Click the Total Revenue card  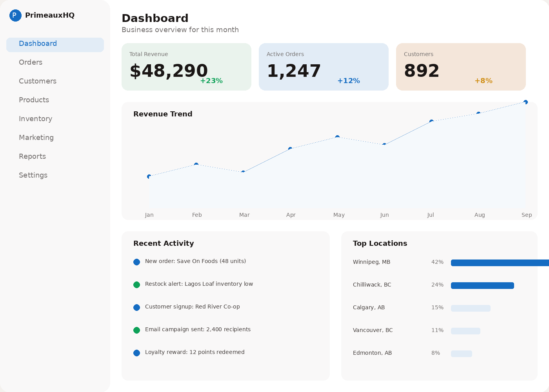click(186, 67)
